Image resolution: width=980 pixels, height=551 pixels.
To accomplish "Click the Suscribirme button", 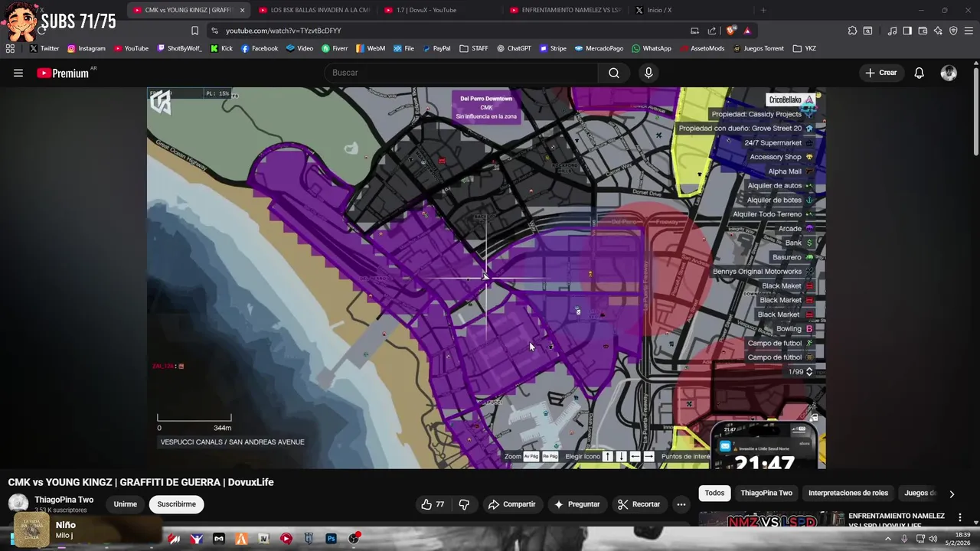I will pos(177,504).
